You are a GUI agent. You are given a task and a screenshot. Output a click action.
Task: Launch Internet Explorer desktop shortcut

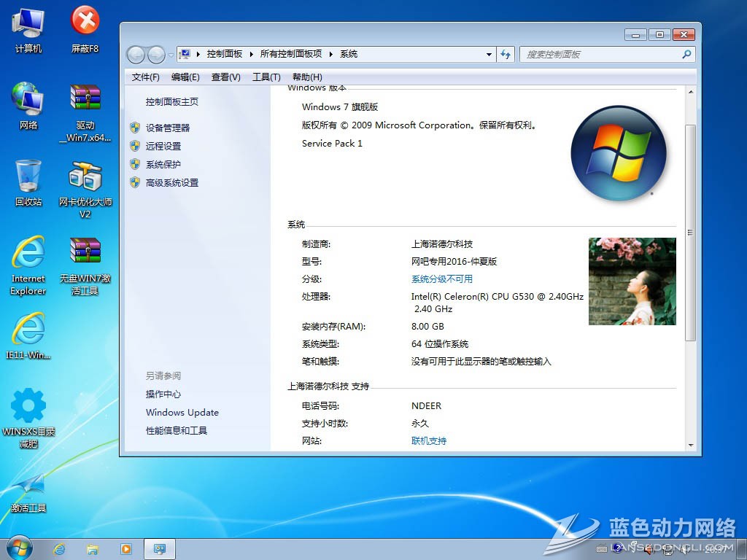pyautogui.click(x=28, y=263)
